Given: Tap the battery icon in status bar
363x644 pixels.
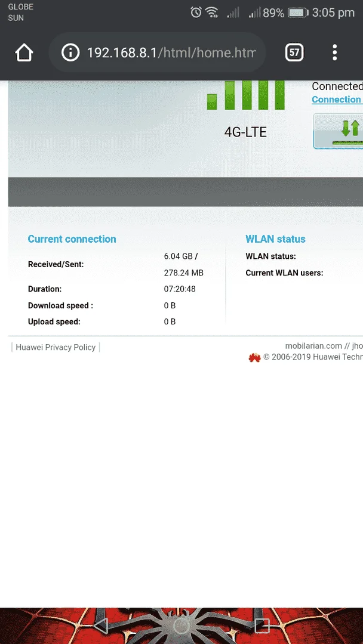Looking at the screenshot, I should pos(298,13).
